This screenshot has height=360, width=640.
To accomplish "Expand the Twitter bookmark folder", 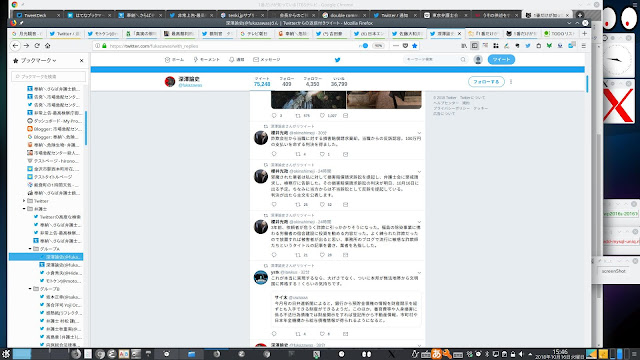I will (x=24, y=201).
